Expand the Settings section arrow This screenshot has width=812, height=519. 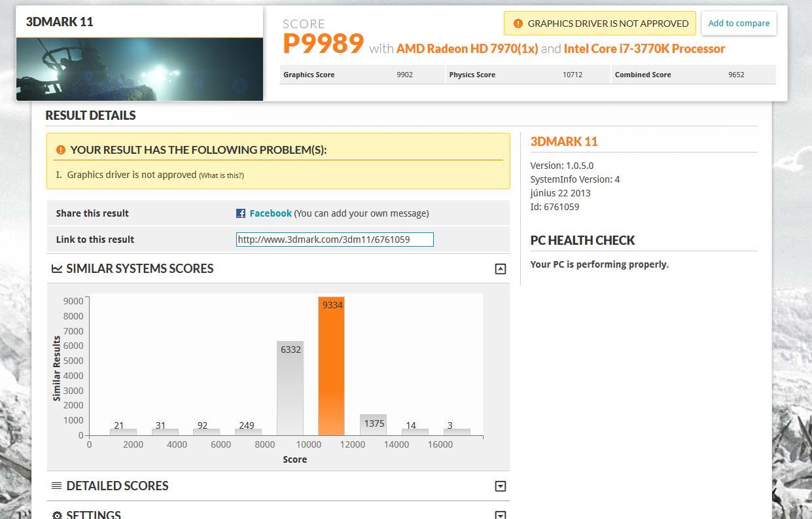(x=501, y=515)
